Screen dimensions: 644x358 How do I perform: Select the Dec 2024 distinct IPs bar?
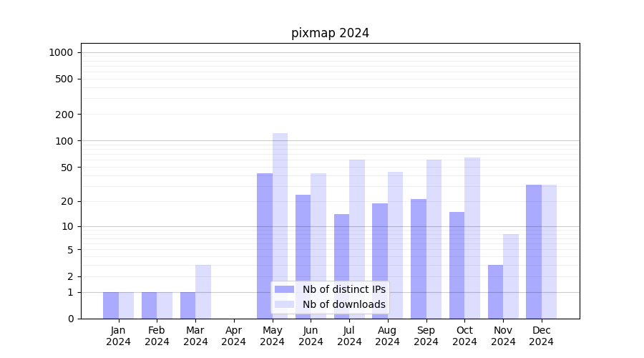point(534,251)
